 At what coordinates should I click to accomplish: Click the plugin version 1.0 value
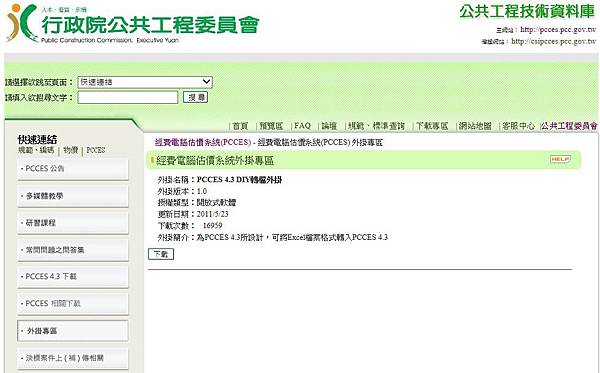point(202,191)
